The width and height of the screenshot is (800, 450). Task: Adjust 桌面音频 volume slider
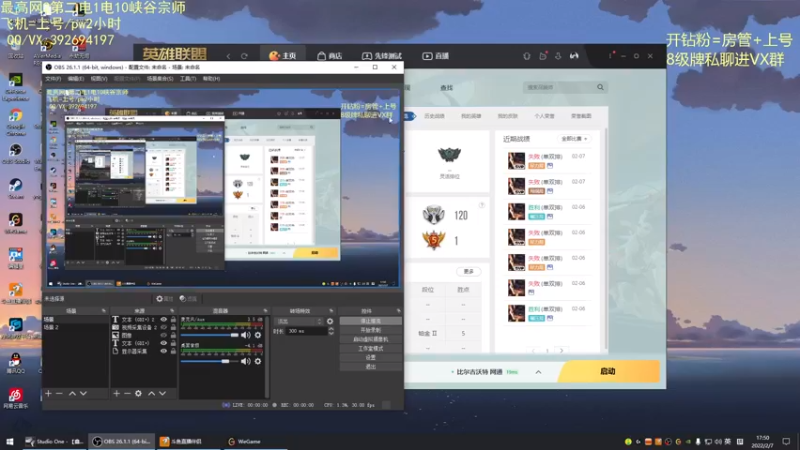click(210, 361)
